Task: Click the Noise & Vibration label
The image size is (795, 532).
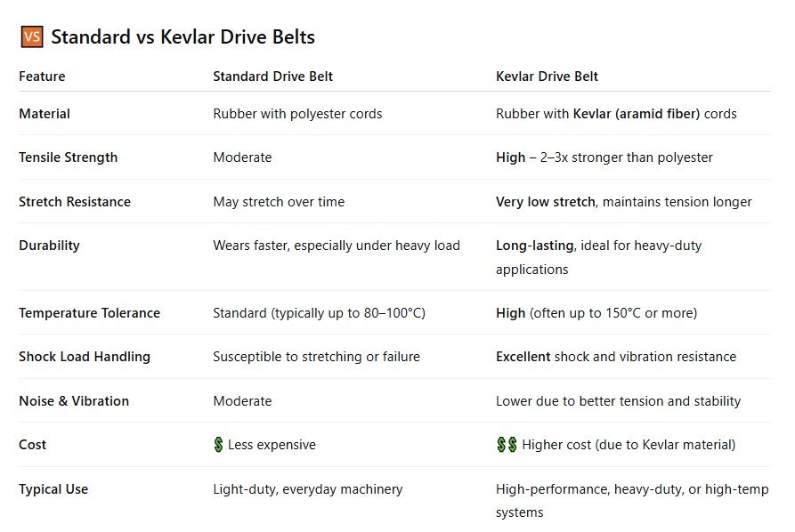Action: coord(74,401)
